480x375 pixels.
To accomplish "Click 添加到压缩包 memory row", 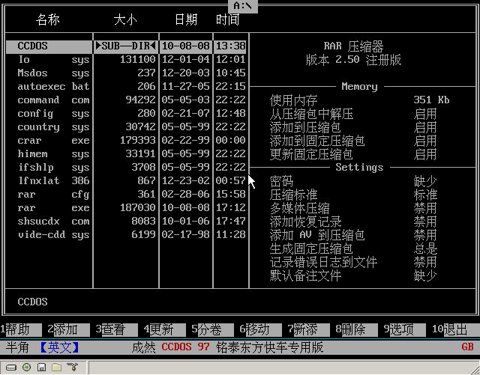I will (353, 127).
